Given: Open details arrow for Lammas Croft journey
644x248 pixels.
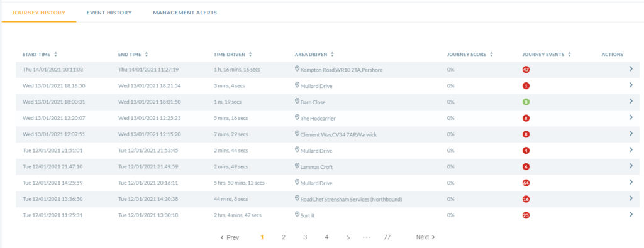Looking at the screenshot, I should click(x=631, y=166).
